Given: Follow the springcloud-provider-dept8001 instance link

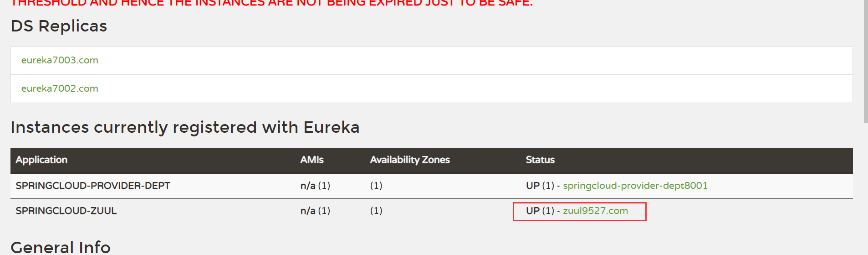Looking at the screenshot, I should pyautogui.click(x=635, y=186).
